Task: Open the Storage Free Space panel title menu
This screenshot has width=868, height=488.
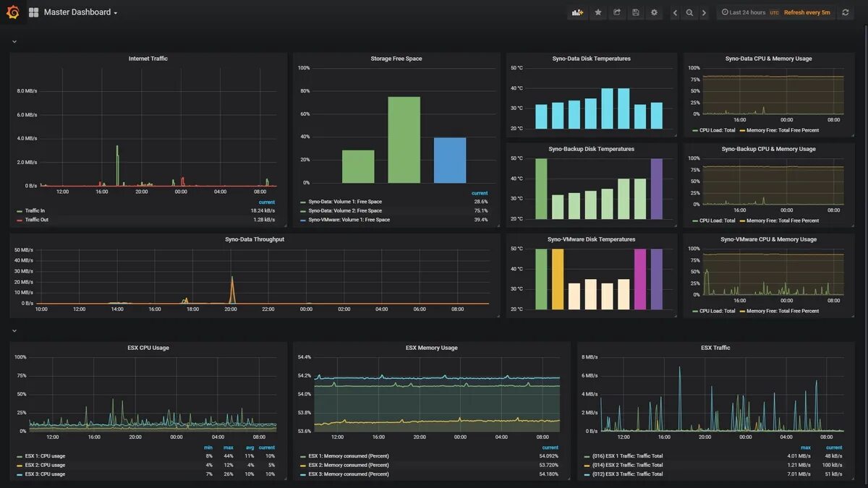Action: point(396,59)
